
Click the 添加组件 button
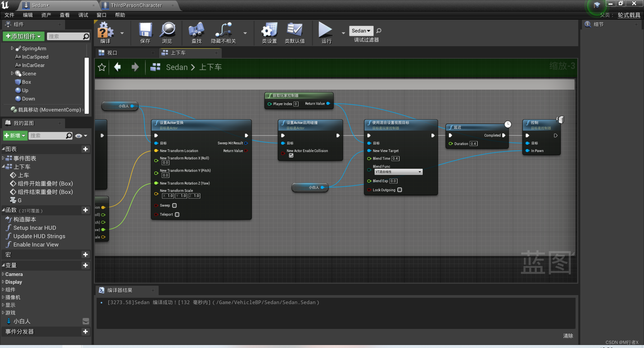23,37
